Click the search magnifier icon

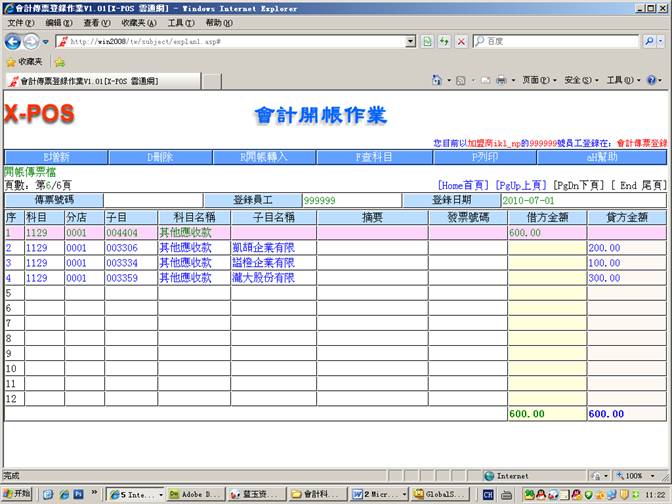click(x=648, y=41)
